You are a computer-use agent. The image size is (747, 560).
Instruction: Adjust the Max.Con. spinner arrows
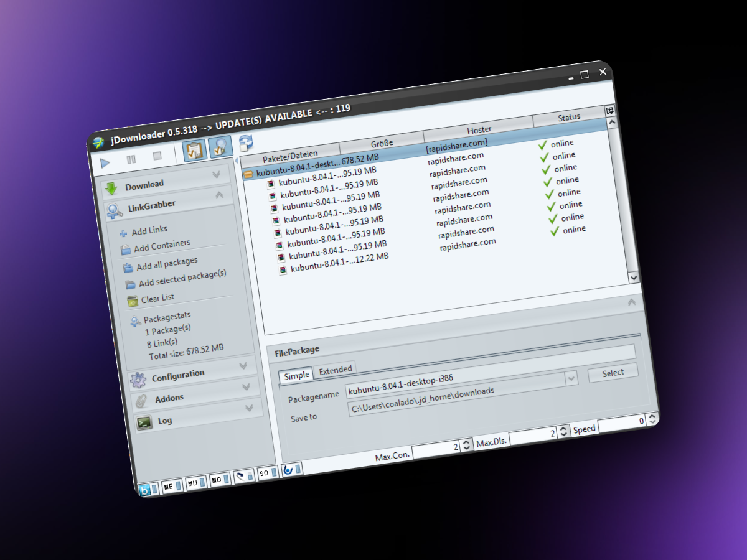(467, 445)
